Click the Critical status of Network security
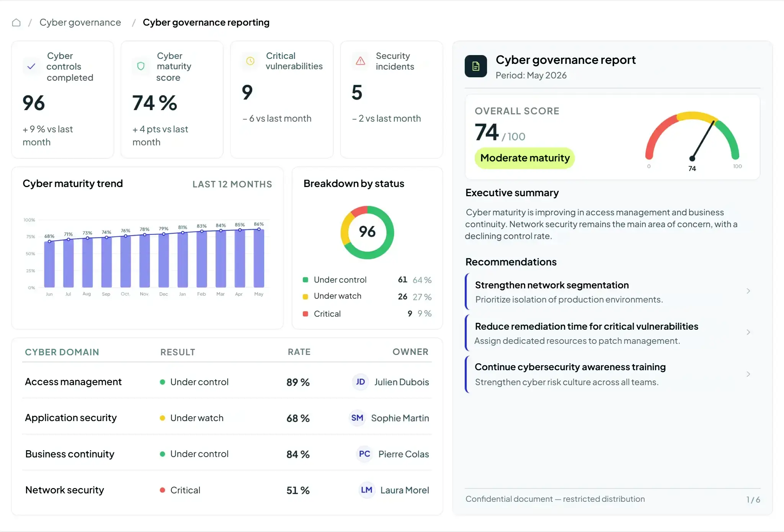784x532 pixels. [180, 490]
